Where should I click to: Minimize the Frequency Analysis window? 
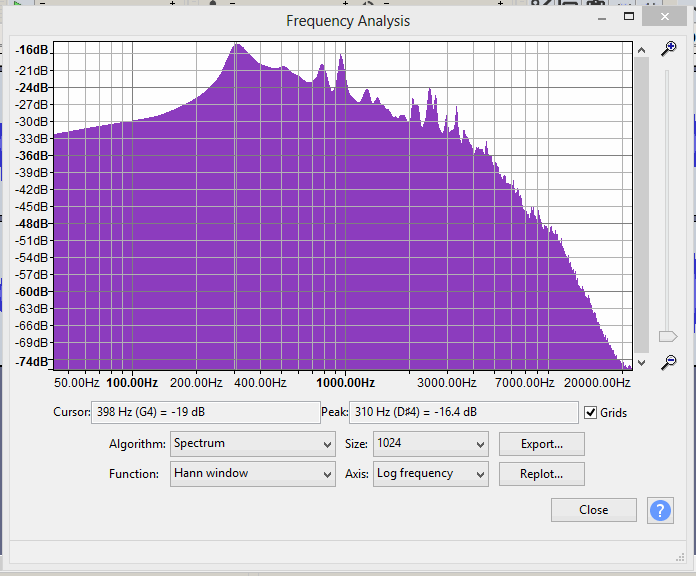click(602, 19)
